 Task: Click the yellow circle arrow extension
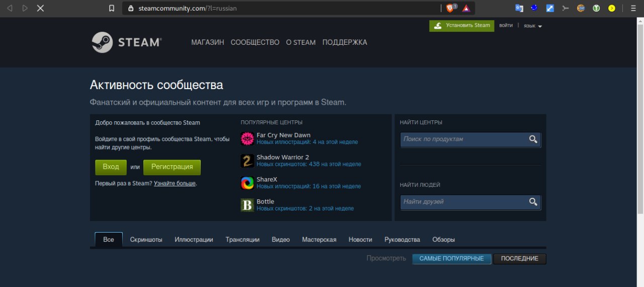coord(612,8)
